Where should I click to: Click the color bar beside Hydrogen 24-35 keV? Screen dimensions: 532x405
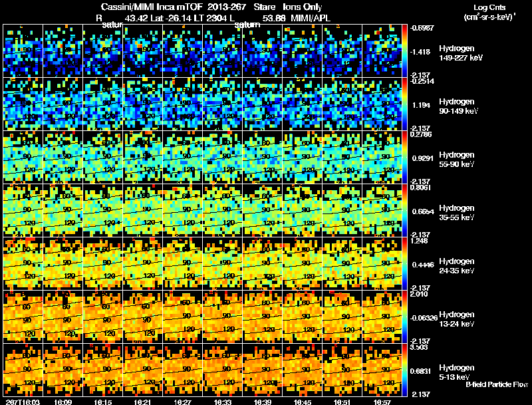404,263
